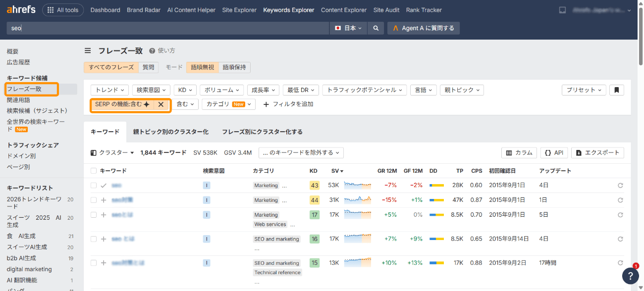The image size is (644, 291).
Task: Open the 使い方 help link
Action: (162, 50)
